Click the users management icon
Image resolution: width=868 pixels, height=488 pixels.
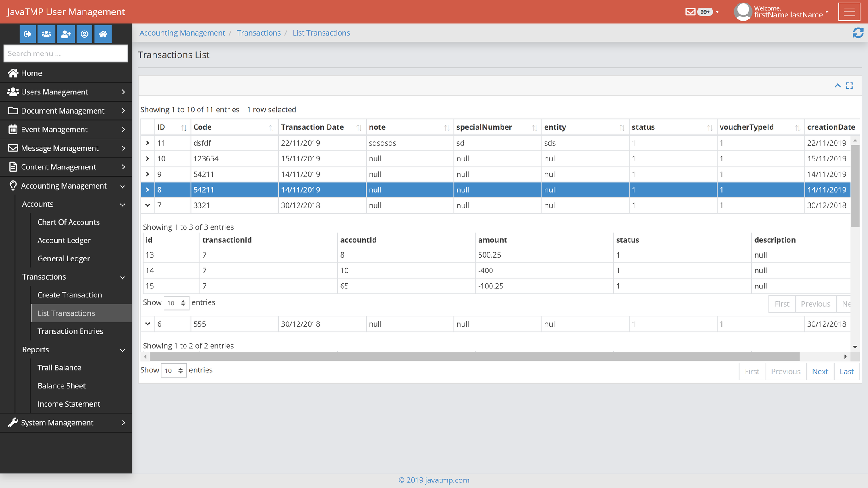47,34
